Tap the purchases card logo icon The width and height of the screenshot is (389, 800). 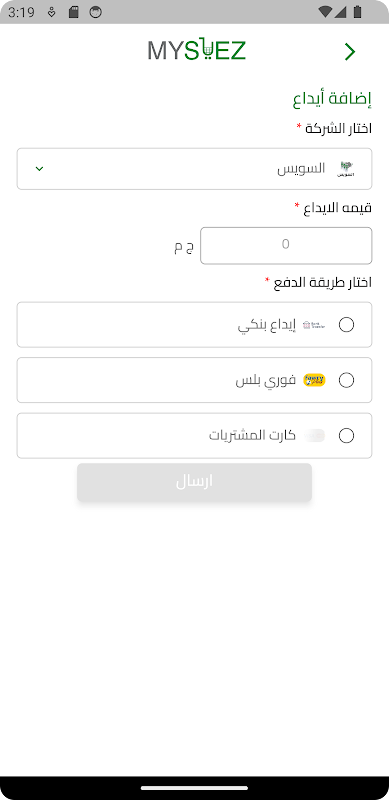click(314, 436)
